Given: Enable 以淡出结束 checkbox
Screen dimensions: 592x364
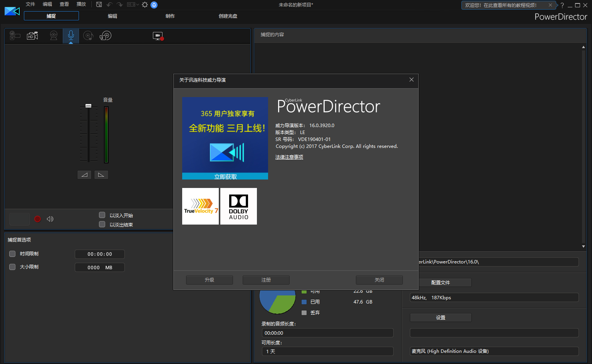Looking at the screenshot, I should 102,224.
